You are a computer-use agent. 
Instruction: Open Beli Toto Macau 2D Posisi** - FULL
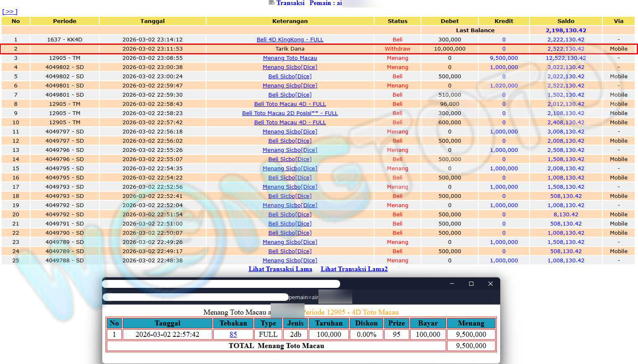click(x=290, y=113)
